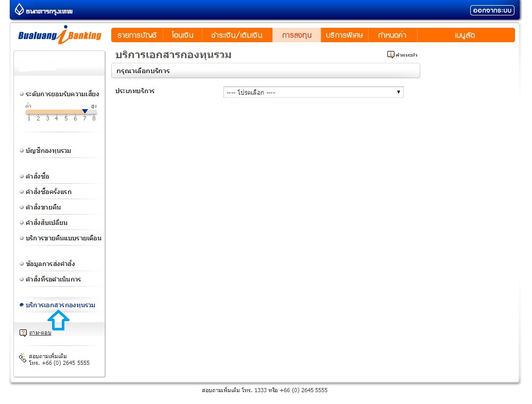Open คำสั่งซื้อ in the sidebar

point(37,176)
